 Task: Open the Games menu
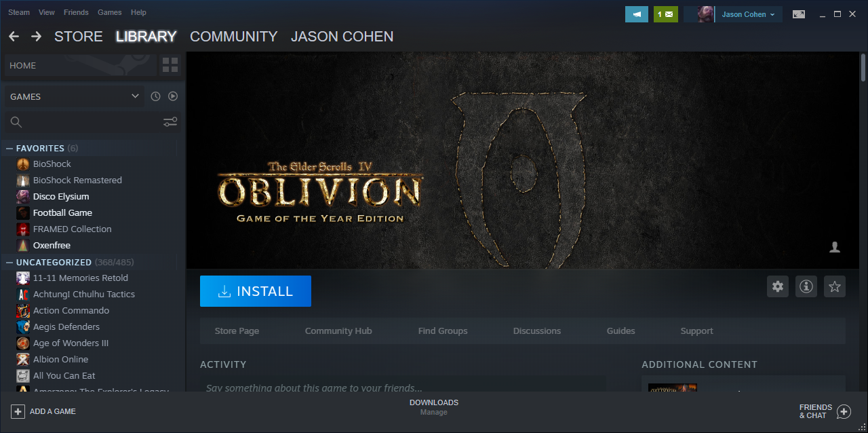(x=110, y=12)
